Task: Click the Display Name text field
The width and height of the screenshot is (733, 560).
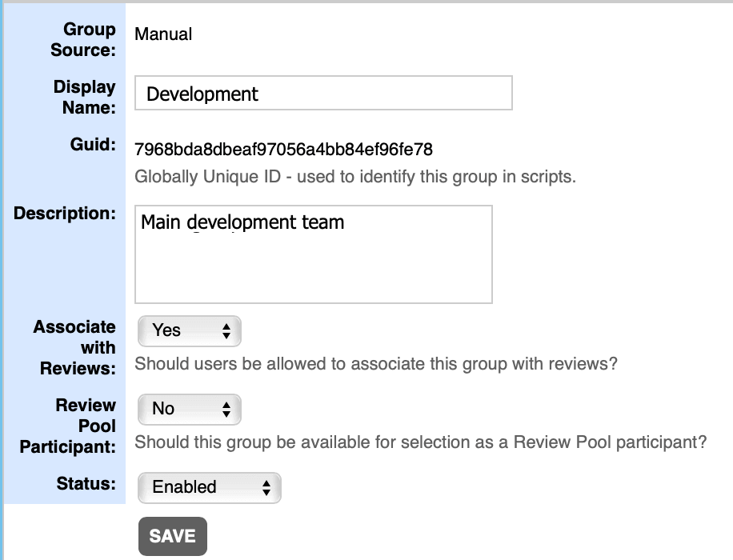Action: point(323,93)
